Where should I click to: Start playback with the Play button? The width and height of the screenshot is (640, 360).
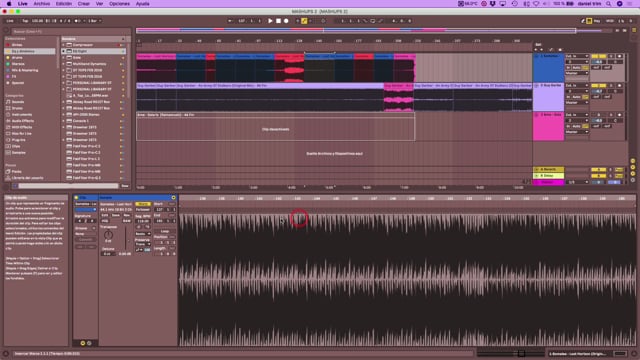270,21
